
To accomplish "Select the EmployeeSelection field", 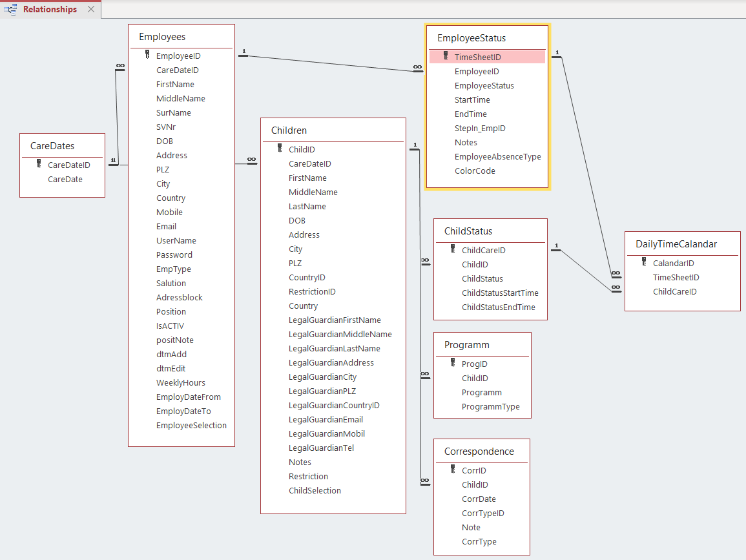I will coord(191,426).
